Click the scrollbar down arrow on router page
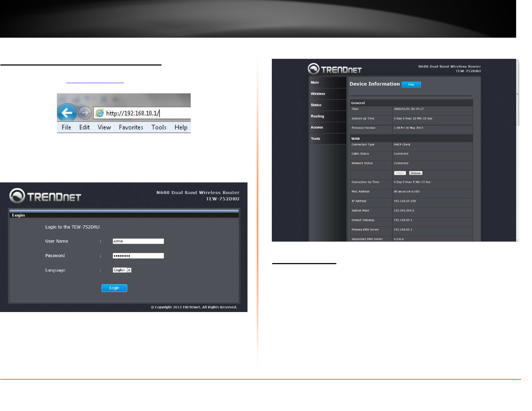532x411 pixels. coord(518,240)
